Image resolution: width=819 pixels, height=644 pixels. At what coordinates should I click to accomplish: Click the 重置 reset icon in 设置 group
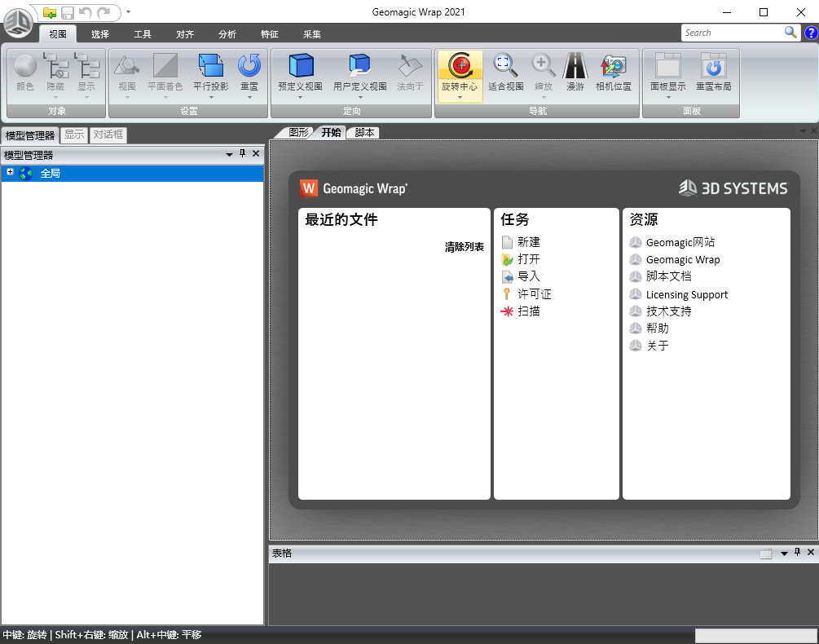click(x=249, y=65)
